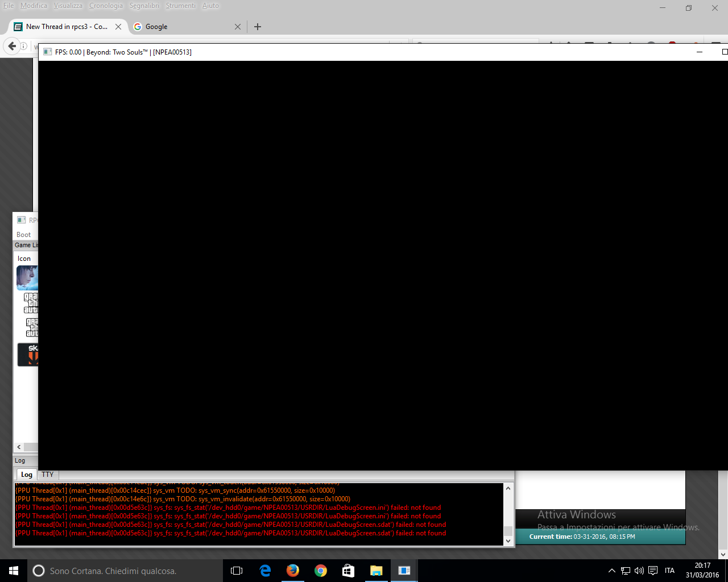Maximize the Beyond: Two Souls game window
Screen dimensions: 728x582
click(x=723, y=52)
